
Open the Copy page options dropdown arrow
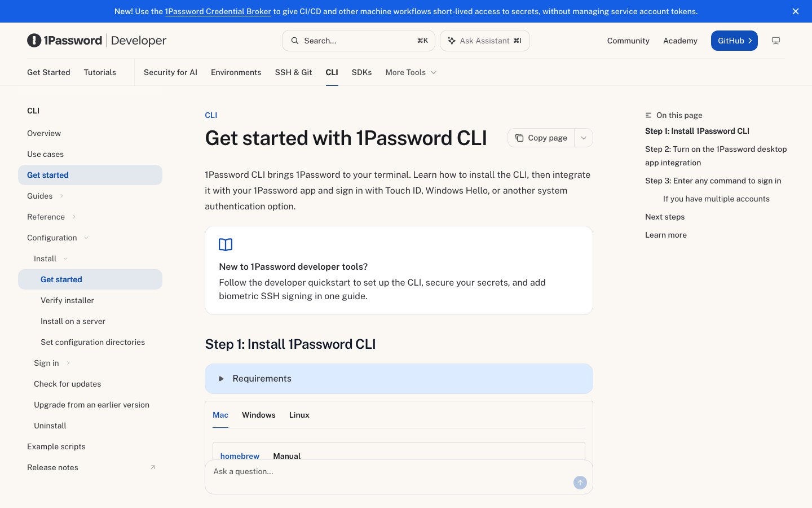click(x=584, y=138)
